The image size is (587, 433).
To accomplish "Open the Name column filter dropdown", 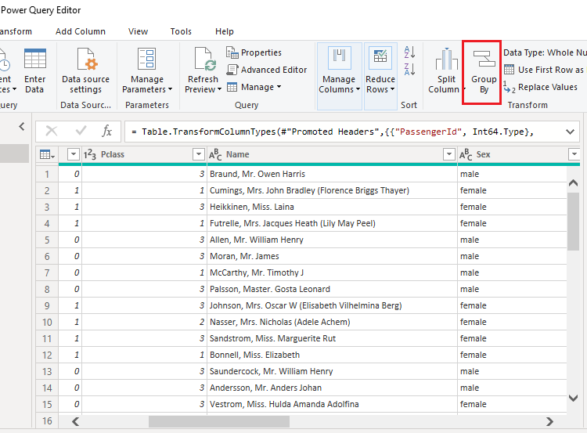I will pyautogui.click(x=448, y=154).
